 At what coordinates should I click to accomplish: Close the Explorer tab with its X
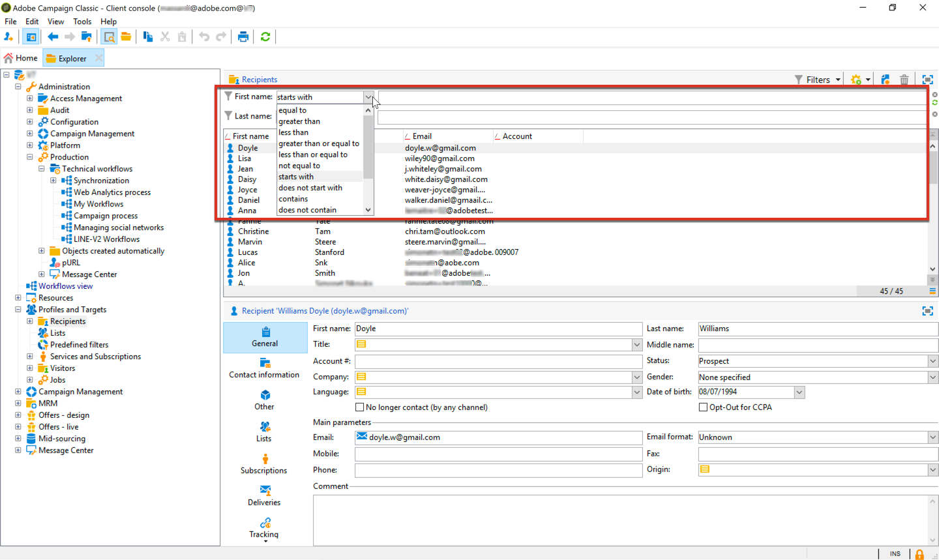[98, 58]
